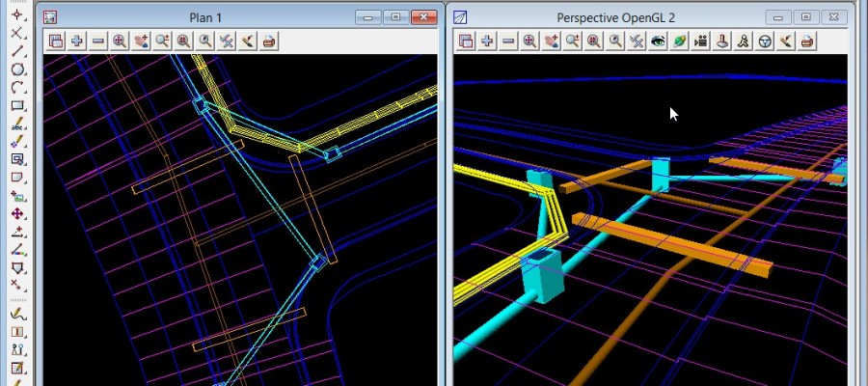
Task: Select the circle tool in left toolbar
Action: [x=17, y=69]
